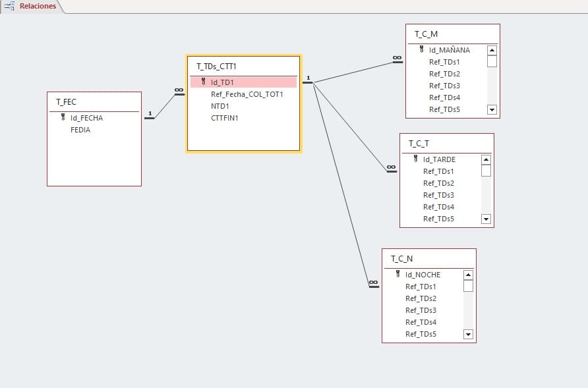
Task: Click the relationships diagram icon on the tab
Action: point(9,5)
